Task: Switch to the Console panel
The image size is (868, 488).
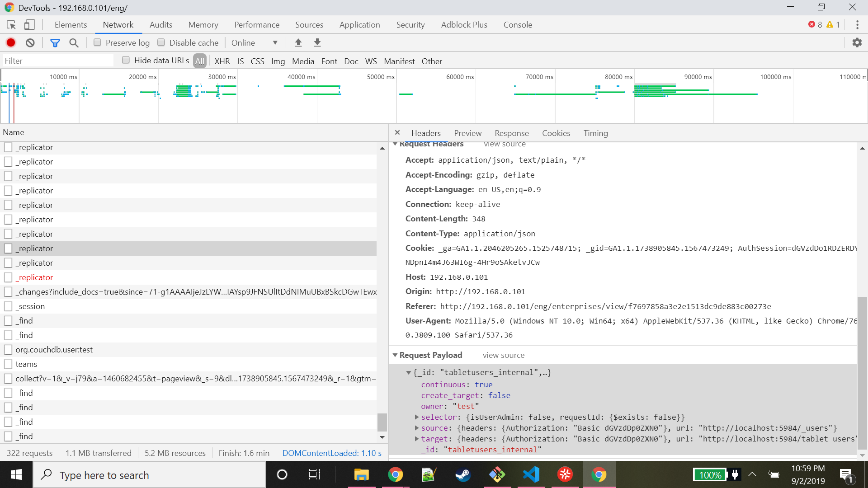Action: [x=518, y=24]
